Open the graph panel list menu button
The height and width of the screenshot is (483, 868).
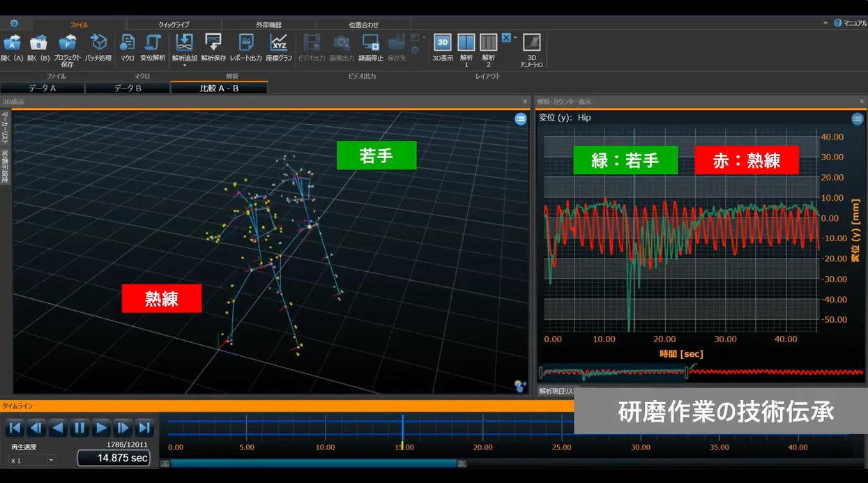point(857,119)
